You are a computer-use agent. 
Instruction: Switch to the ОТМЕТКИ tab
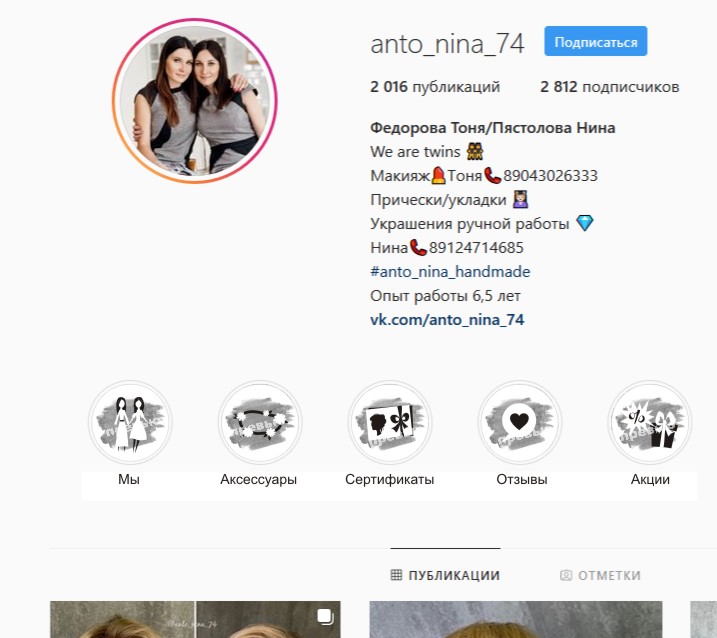600,575
